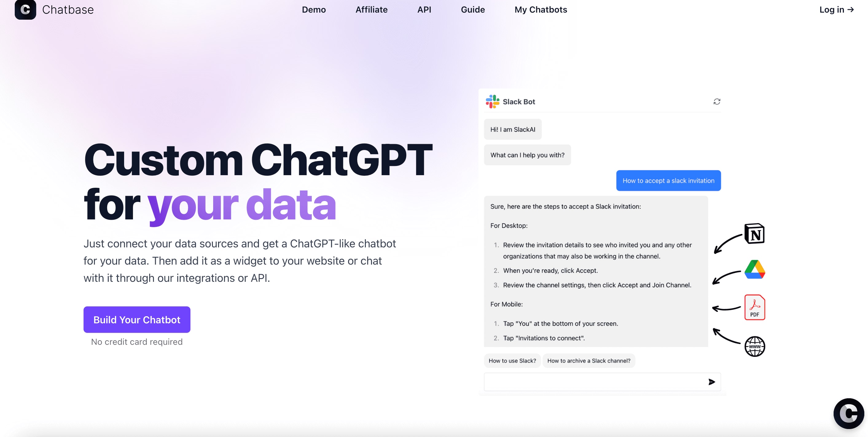Click the Chatbase logo icon top left
This screenshot has height=437, width=868.
point(25,9)
